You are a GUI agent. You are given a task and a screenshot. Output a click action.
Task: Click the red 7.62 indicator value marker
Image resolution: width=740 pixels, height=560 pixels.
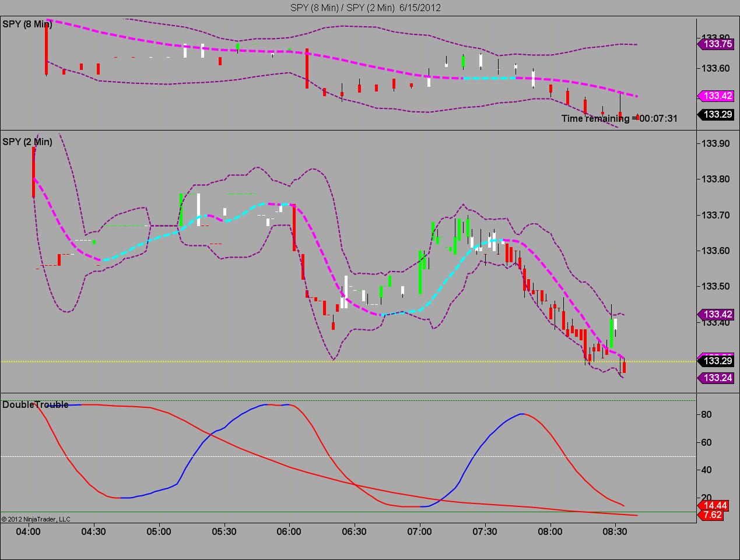[711, 515]
